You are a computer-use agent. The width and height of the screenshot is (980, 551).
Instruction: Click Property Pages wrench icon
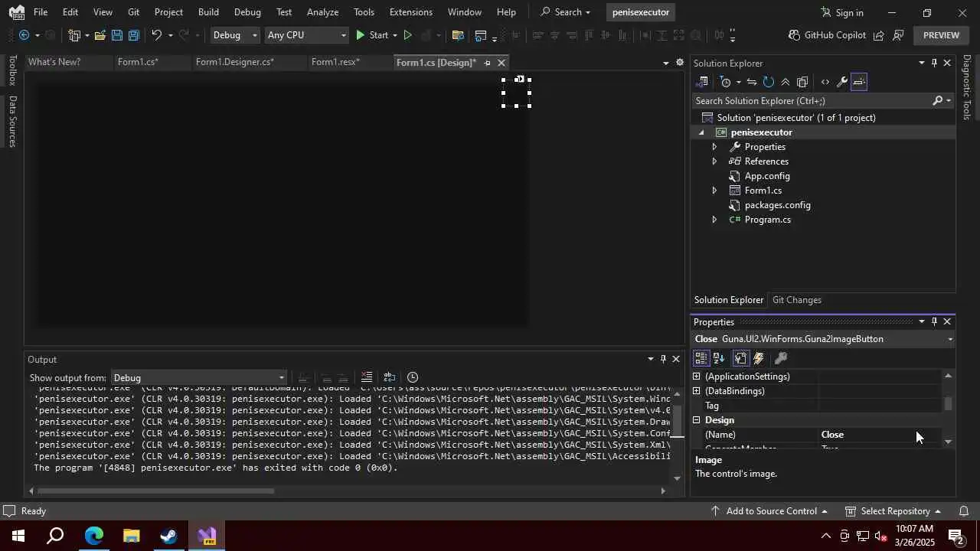point(781,358)
